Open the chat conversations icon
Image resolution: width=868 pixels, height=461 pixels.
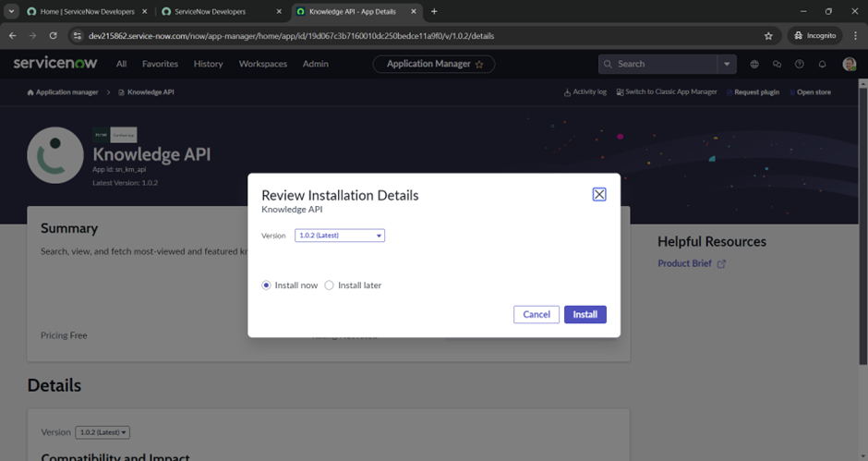pos(777,65)
